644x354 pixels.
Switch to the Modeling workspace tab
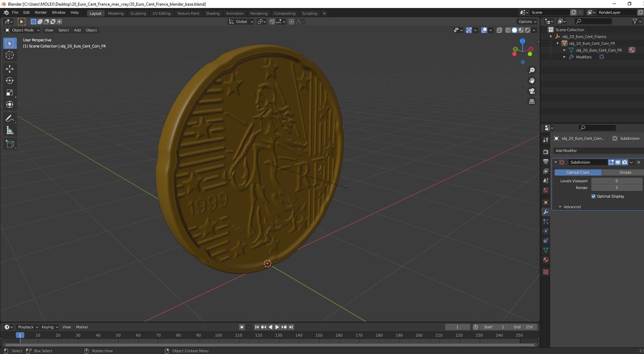coord(116,13)
